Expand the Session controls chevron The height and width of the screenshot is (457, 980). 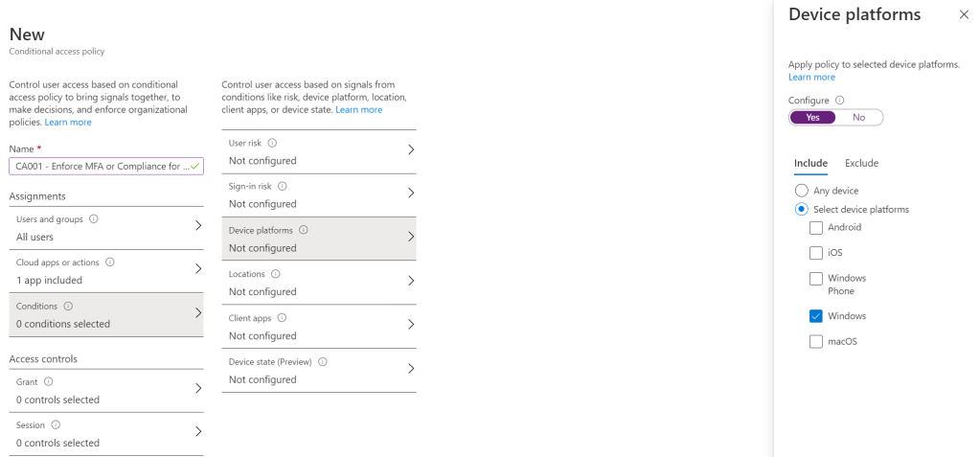point(198,431)
